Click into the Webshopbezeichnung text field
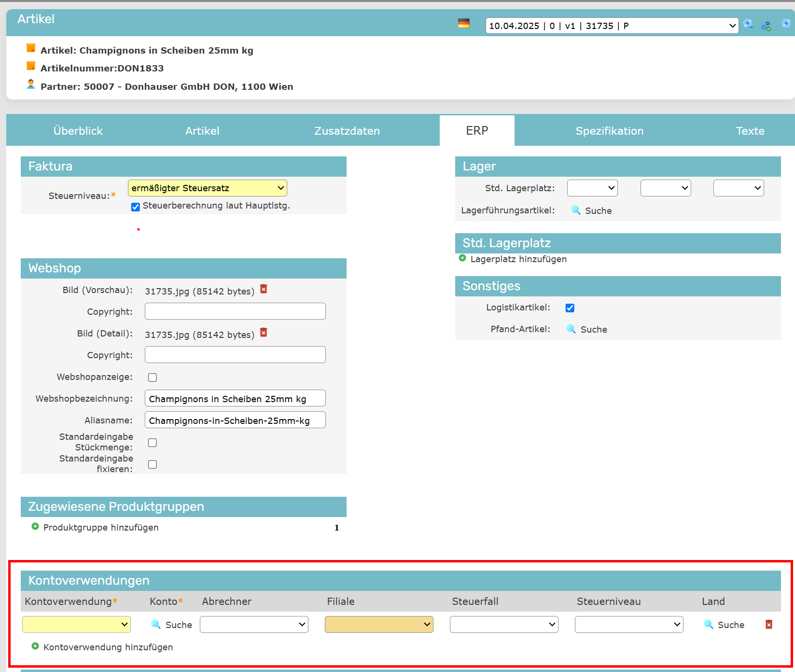 pyautogui.click(x=235, y=399)
